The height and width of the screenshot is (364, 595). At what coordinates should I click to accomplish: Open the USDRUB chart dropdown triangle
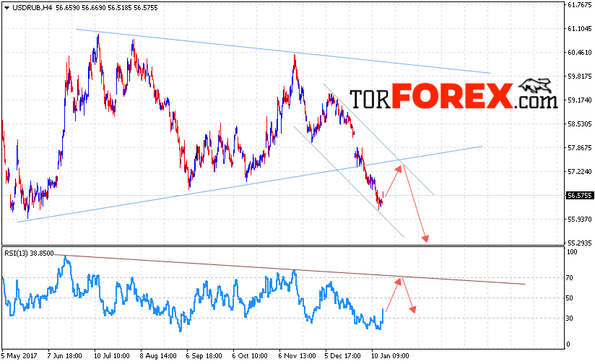pyautogui.click(x=6, y=8)
